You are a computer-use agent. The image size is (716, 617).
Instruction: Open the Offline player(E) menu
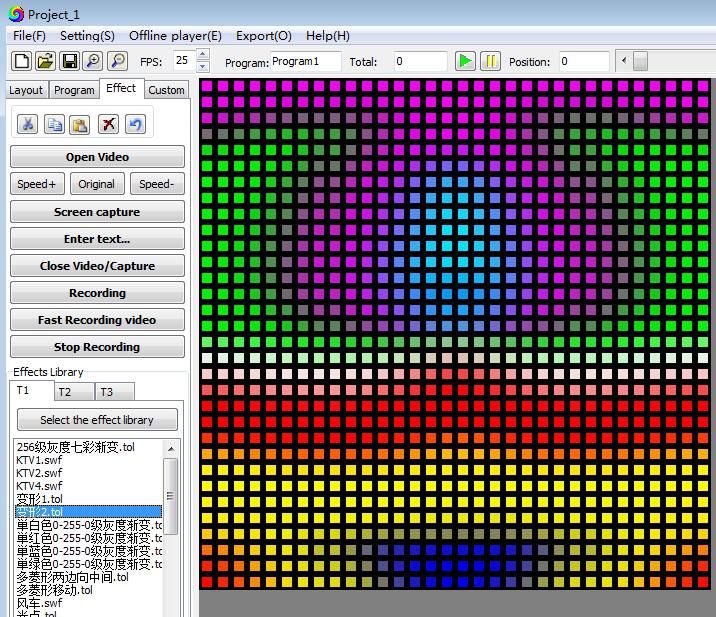(175, 36)
